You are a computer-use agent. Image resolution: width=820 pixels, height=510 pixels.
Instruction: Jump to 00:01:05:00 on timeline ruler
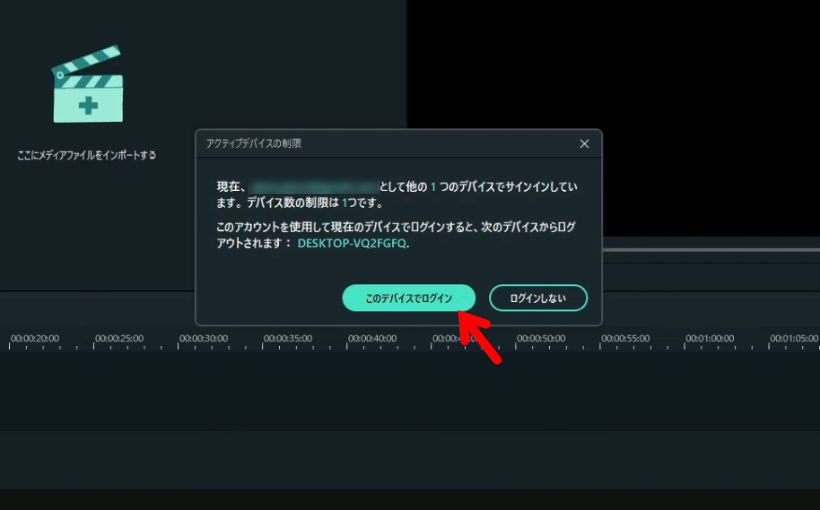tap(794, 339)
